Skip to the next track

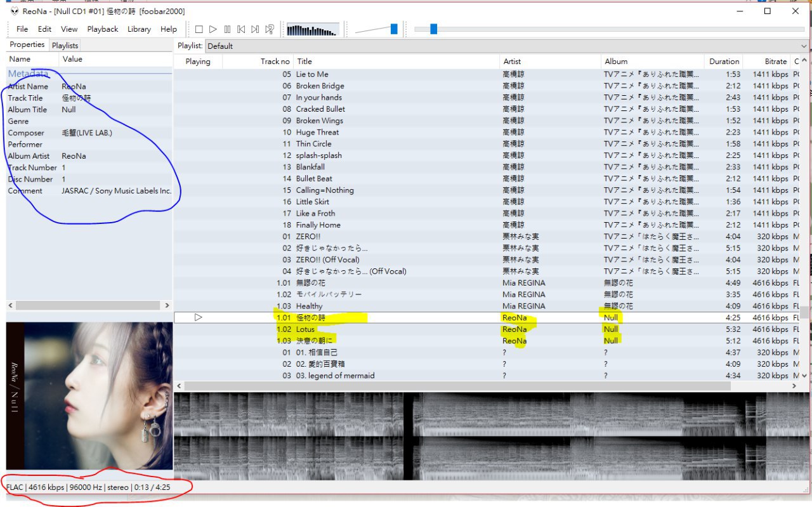coord(255,29)
